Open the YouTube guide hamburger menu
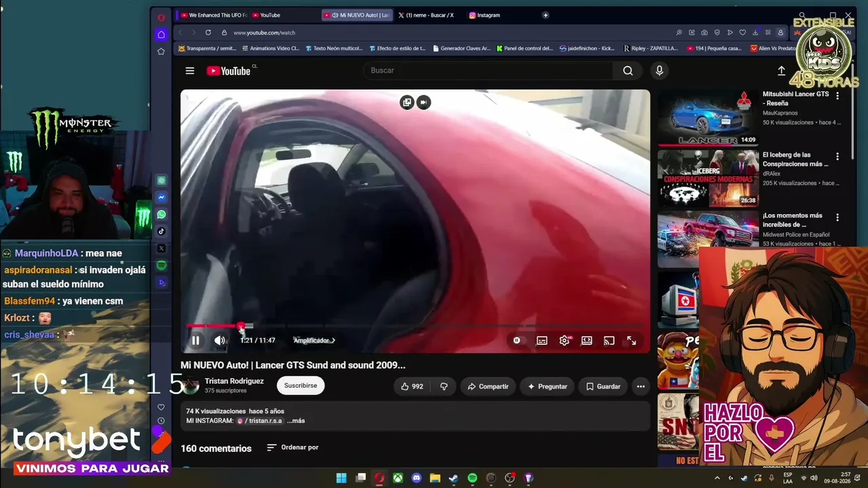The height and width of the screenshot is (488, 868). tap(190, 70)
